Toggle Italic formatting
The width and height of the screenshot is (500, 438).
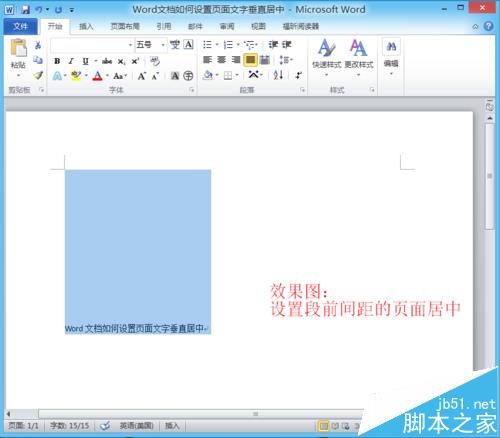point(71,61)
